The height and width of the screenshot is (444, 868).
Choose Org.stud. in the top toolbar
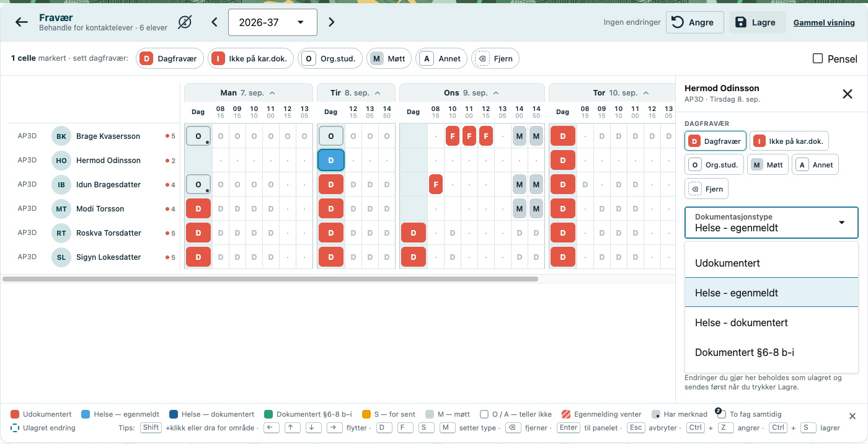(x=330, y=58)
